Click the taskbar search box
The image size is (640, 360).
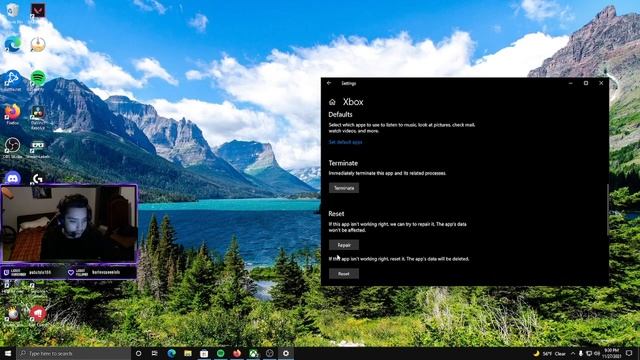[73, 353]
